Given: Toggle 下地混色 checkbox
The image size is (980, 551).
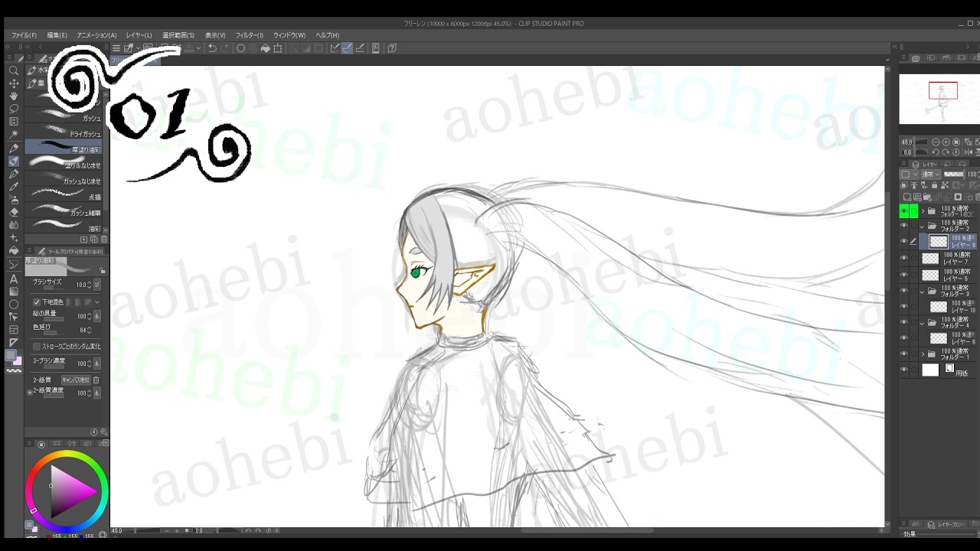Looking at the screenshot, I should 37,302.
